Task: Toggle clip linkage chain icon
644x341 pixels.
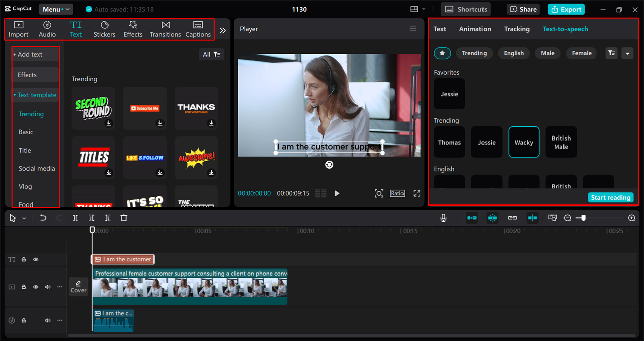Action: 512,218
